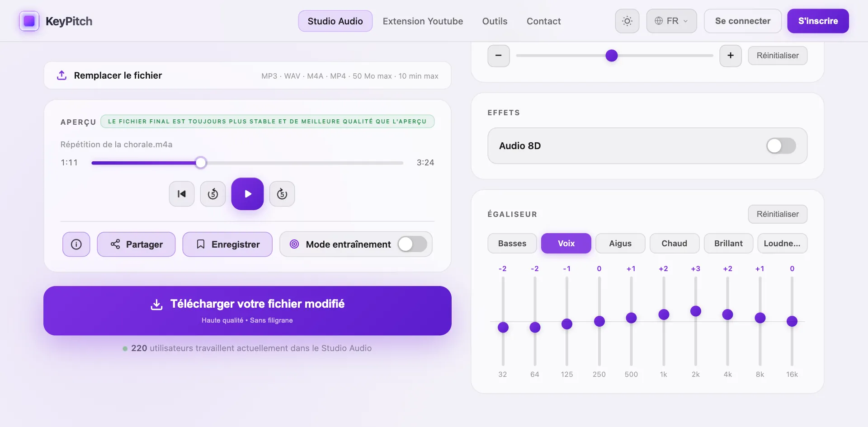Skip forward five seconds in the preview
The height and width of the screenshot is (427, 868).
pyautogui.click(x=282, y=194)
